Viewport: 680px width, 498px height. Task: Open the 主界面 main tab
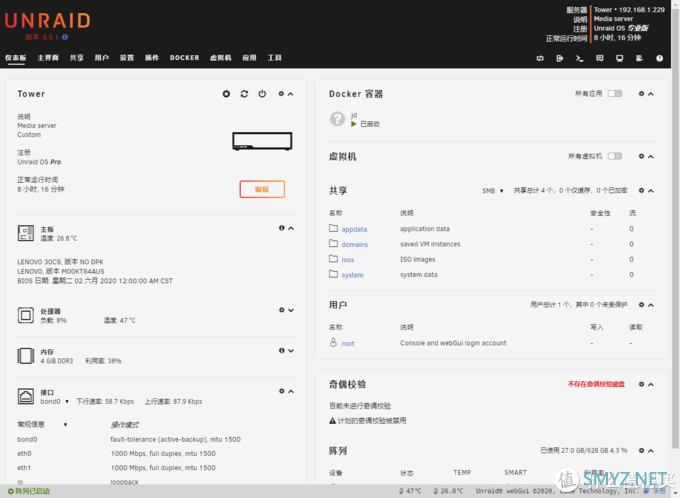coord(48,58)
